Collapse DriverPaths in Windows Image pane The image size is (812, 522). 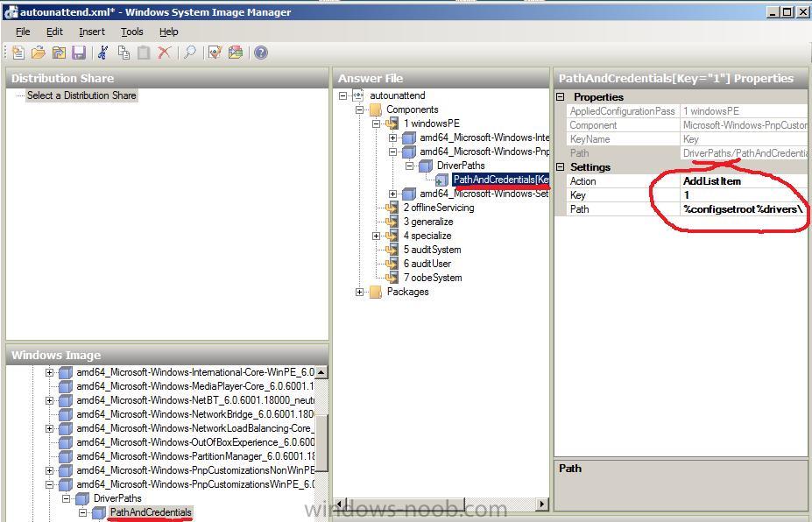tap(66, 498)
